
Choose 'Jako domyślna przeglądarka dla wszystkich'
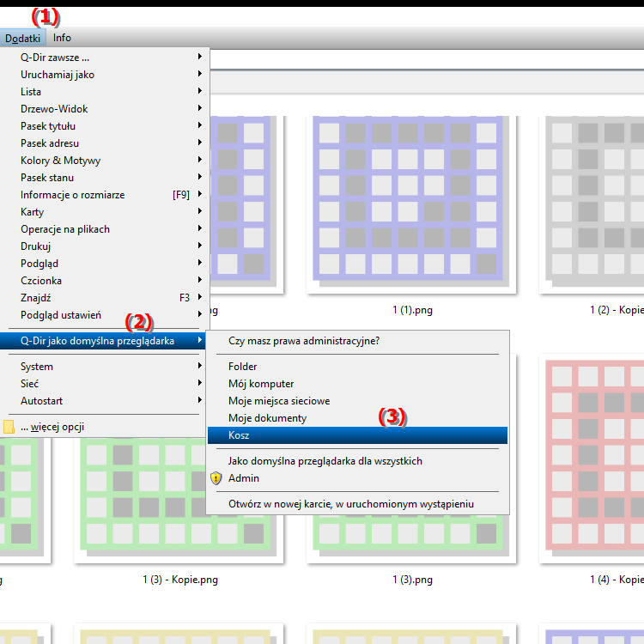tap(357, 461)
